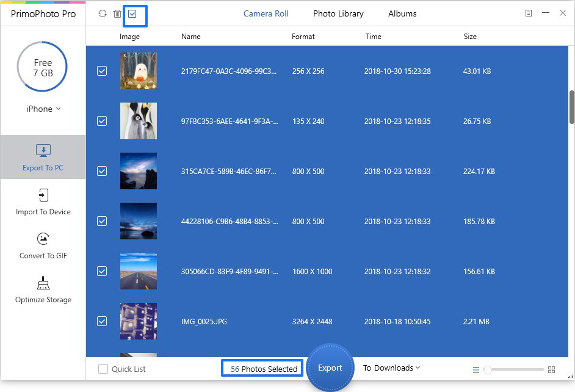The image size is (575, 392).
Task: Open the Optimize Storage tool
Action: (43, 289)
